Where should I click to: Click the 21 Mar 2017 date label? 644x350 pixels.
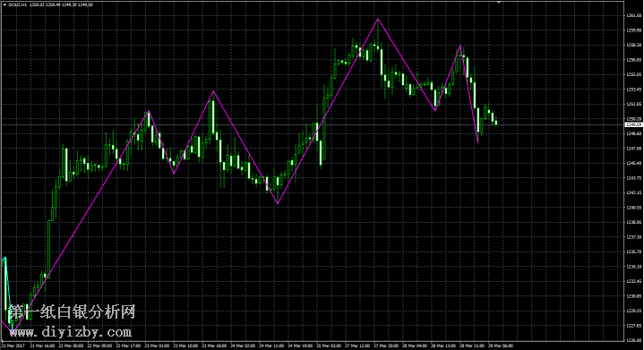(13, 346)
